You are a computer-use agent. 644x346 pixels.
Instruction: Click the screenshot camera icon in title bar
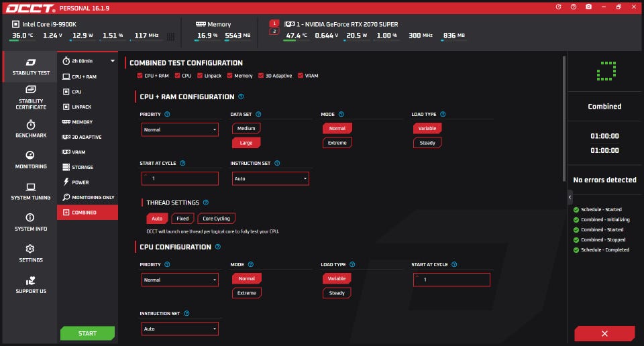point(588,7)
